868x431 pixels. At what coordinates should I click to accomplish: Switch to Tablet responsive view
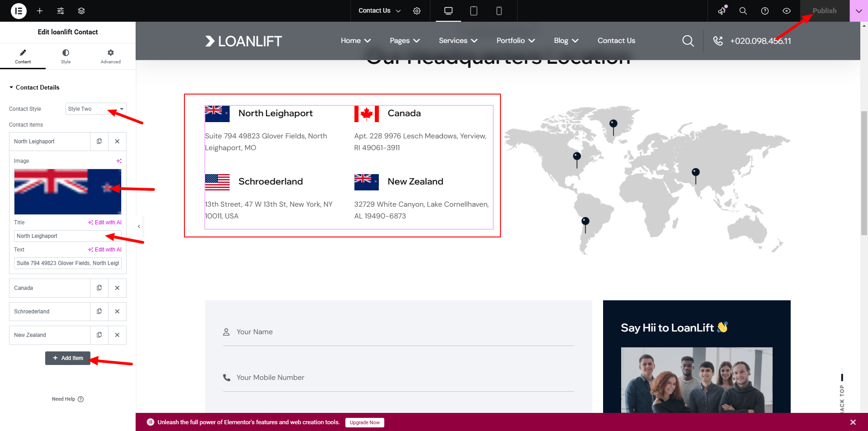pos(473,11)
